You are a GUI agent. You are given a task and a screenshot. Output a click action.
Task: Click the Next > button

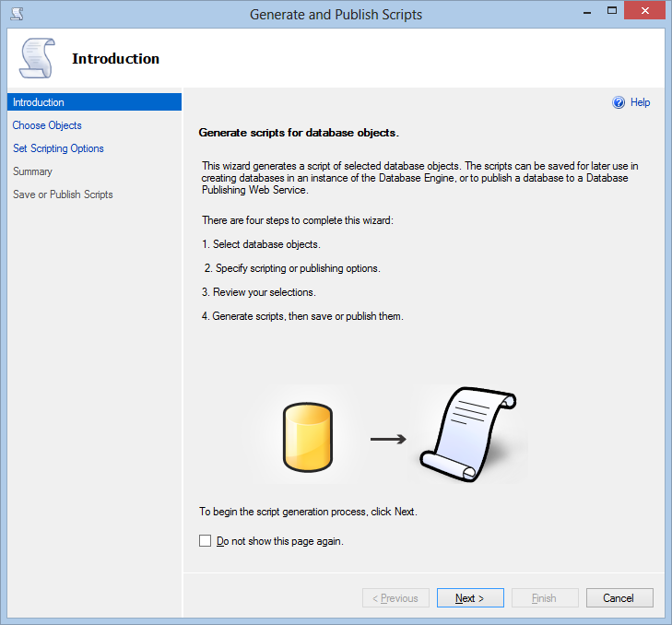[470, 598]
